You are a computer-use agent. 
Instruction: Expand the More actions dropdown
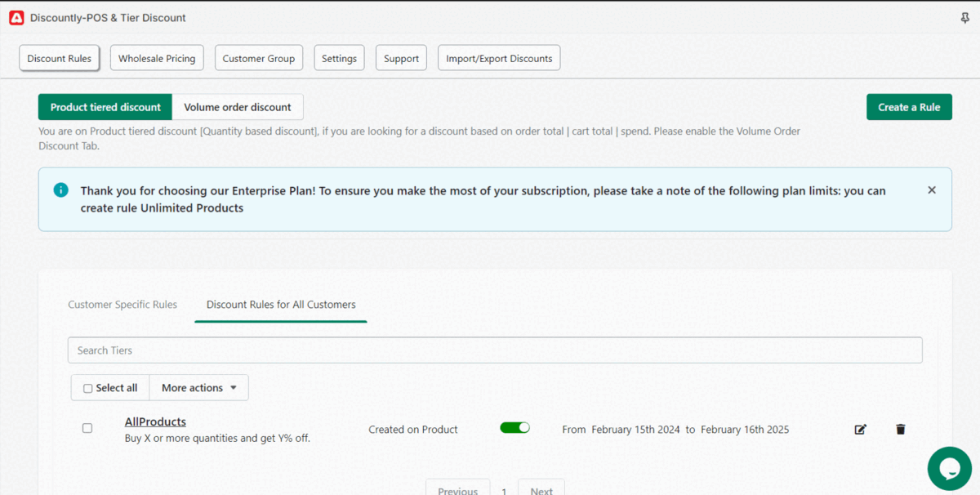(x=198, y=388)
